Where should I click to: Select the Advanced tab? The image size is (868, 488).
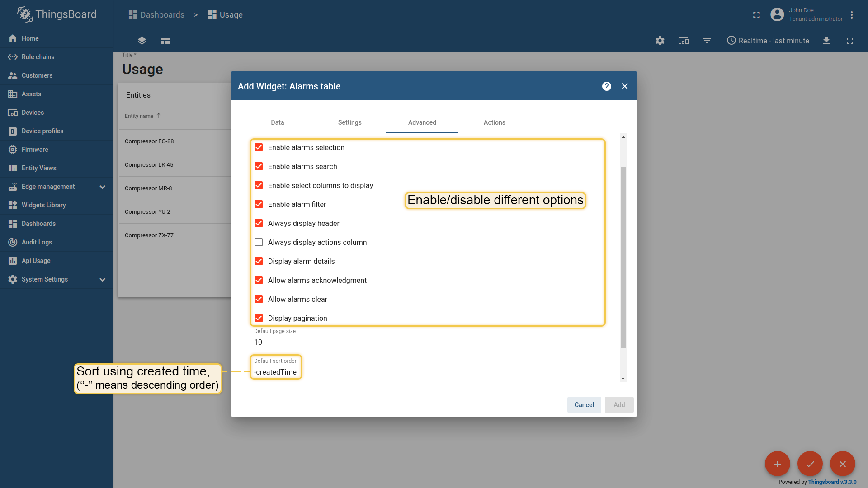(x=422, y=122)
